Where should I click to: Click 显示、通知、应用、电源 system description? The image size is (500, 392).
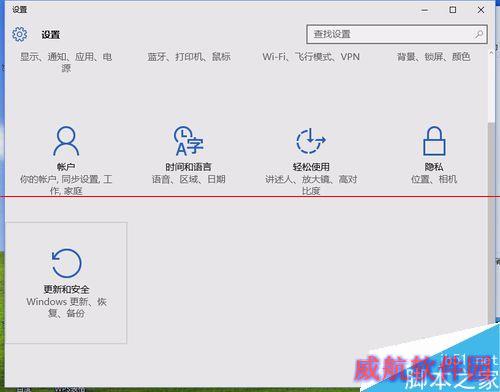[66, 62]
